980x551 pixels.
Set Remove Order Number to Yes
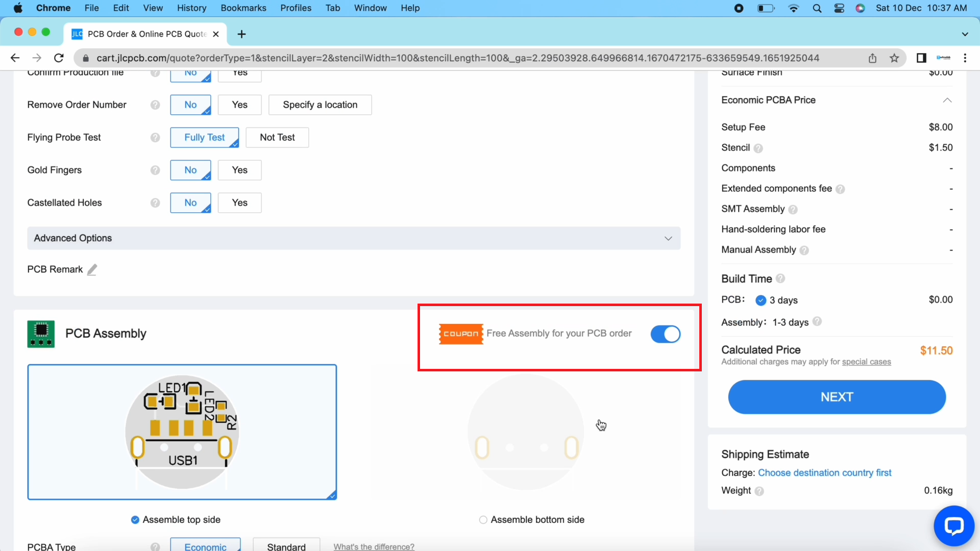[x=239, y=105]
